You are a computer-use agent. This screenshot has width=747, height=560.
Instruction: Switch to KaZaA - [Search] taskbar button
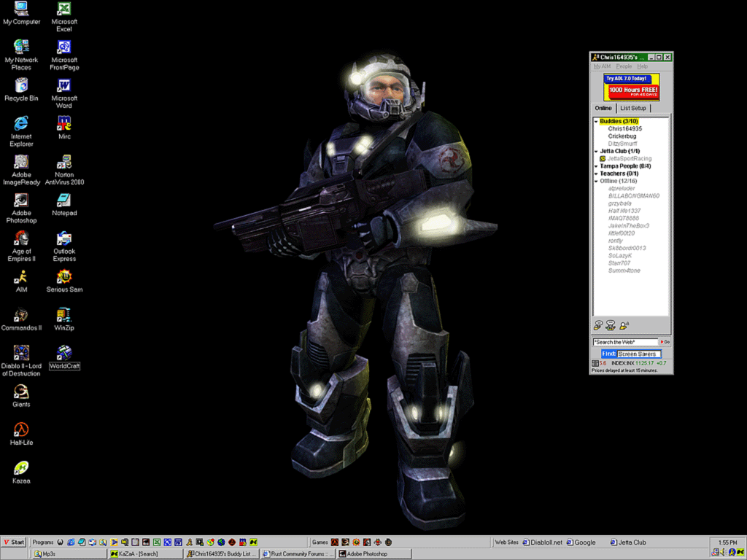[x=145, y=554]
